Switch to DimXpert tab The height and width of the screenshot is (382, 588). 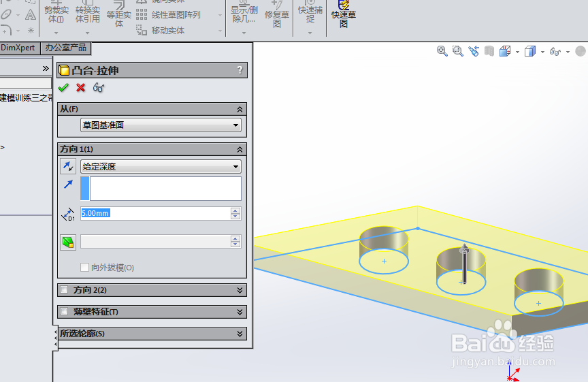(x=18, y=48)
